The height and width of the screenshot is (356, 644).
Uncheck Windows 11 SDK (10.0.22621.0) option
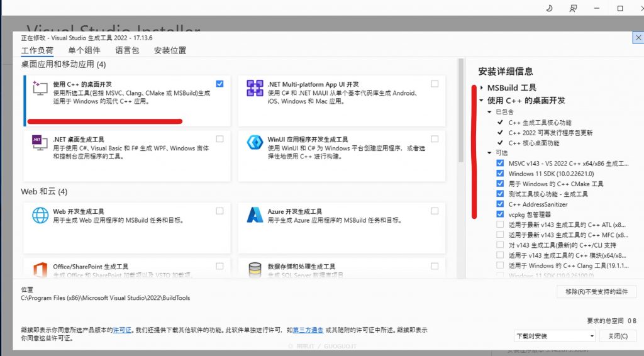coord(500,173)
